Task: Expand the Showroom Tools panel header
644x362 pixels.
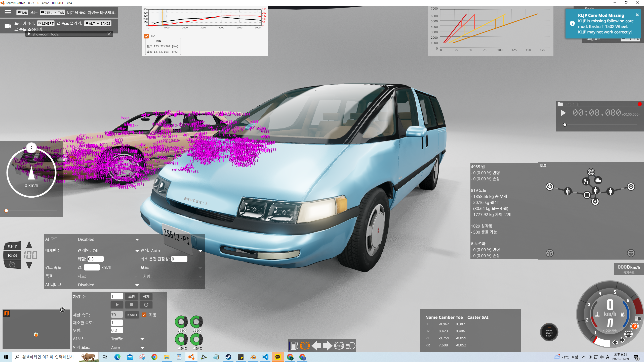Action: [x=29, y=34]
